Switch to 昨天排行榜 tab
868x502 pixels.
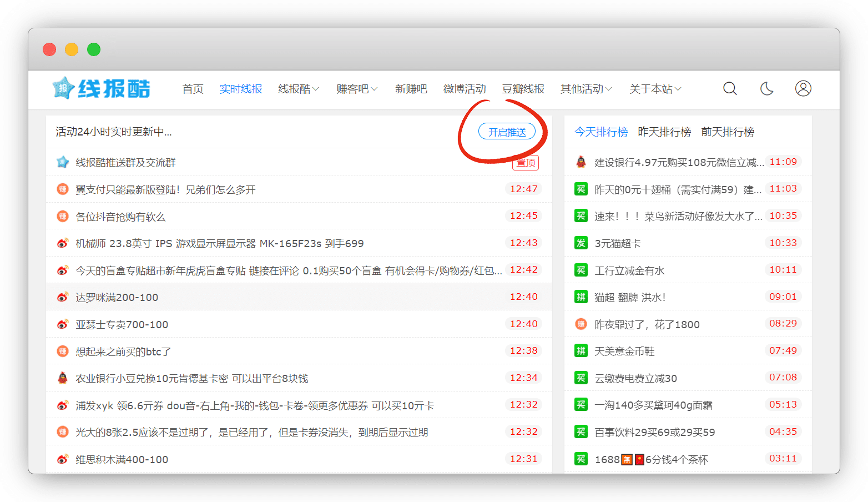pyautogui.click(x=664, y=132)
